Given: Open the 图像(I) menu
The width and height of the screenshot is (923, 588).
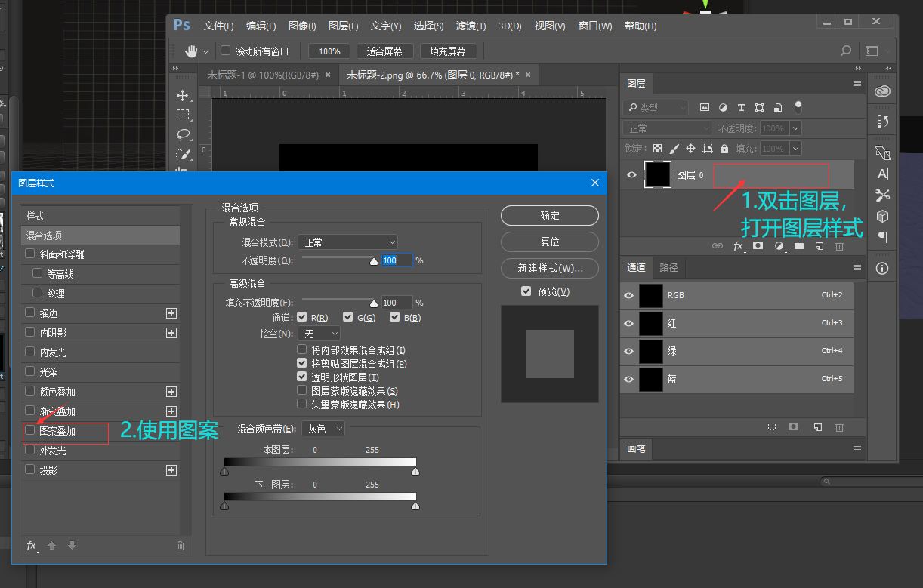Looking at the screenshot, I should tap(302, 26).
